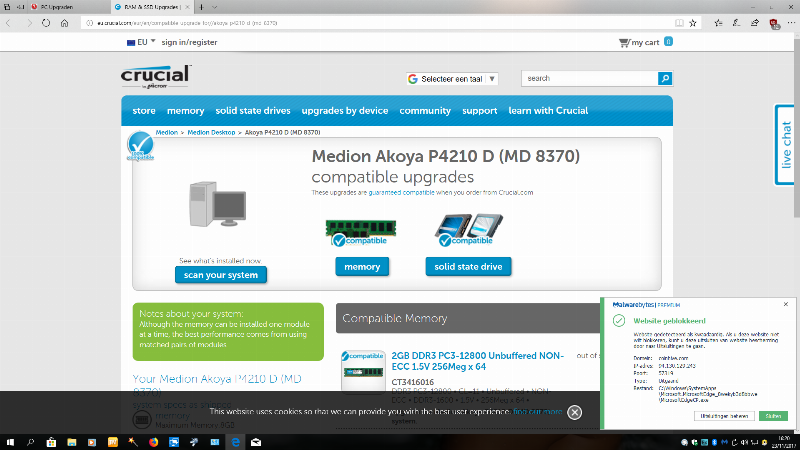Click find out more cookie link
The image size is (800, 450).
click(x=538, y=411)
